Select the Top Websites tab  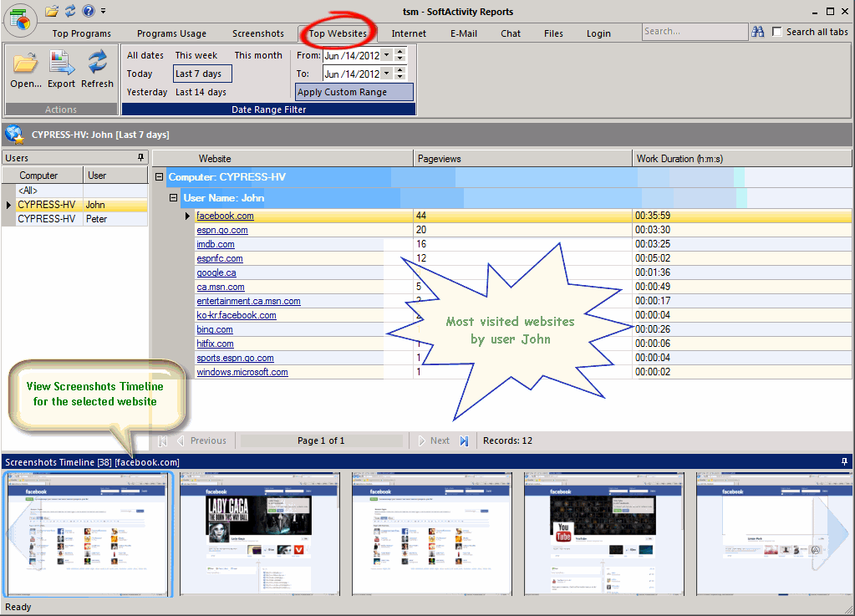click(338, 33)
